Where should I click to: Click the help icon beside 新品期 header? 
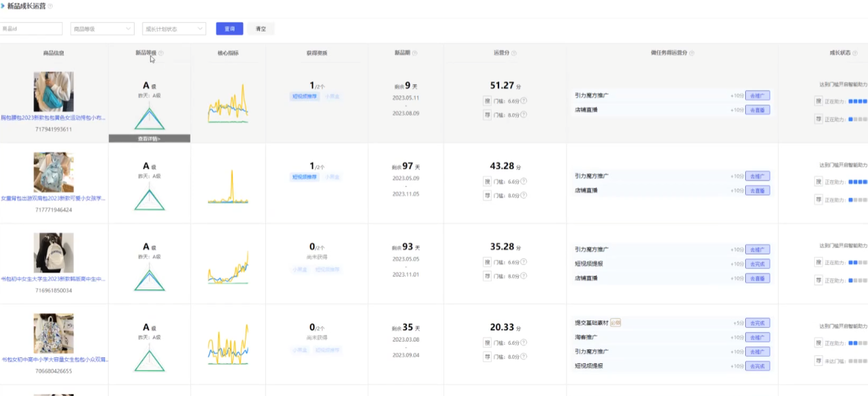coord(415,53)
